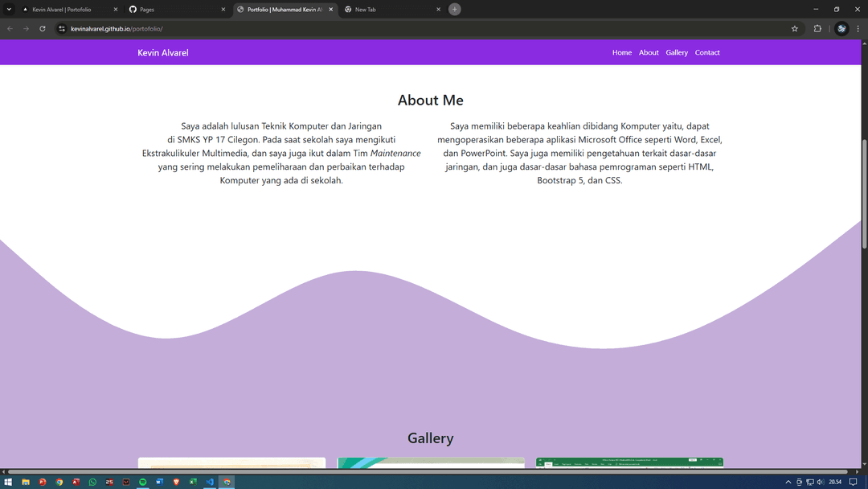
Task: Reload the page with the refresh icon
Action: [43, 28]
